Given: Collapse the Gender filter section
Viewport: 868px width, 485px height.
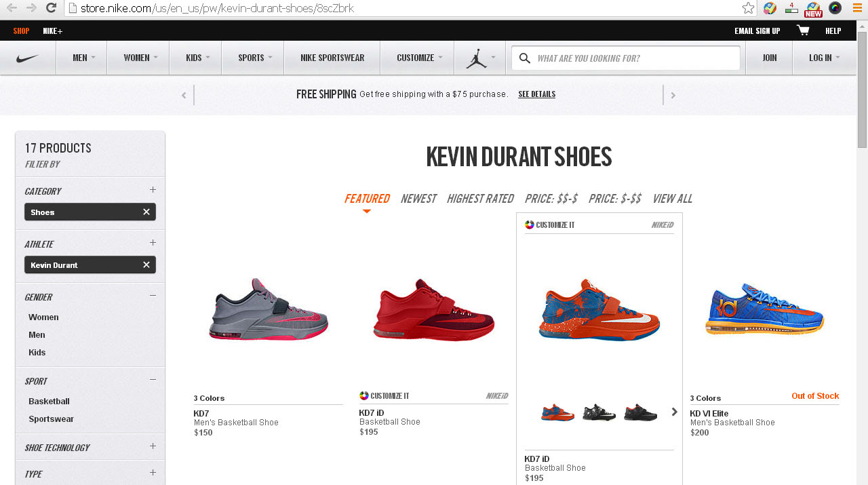Looking at the screenshot, I should 153,296.
